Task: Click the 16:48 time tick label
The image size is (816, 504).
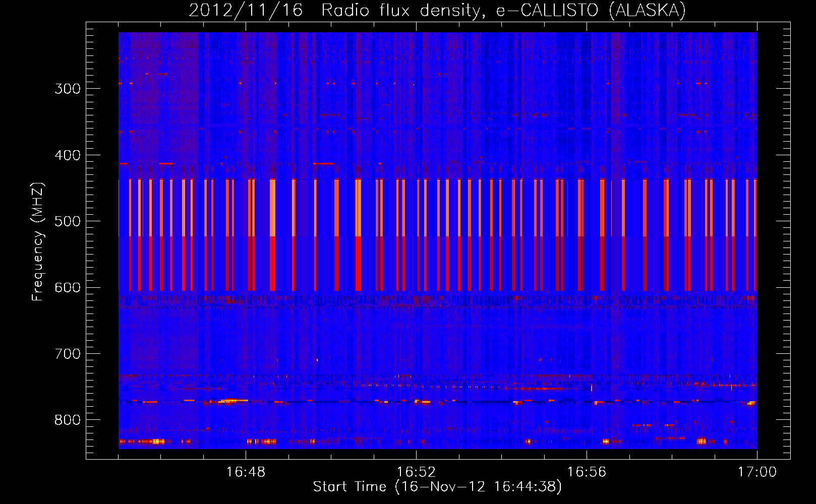Action: (246, 472)
